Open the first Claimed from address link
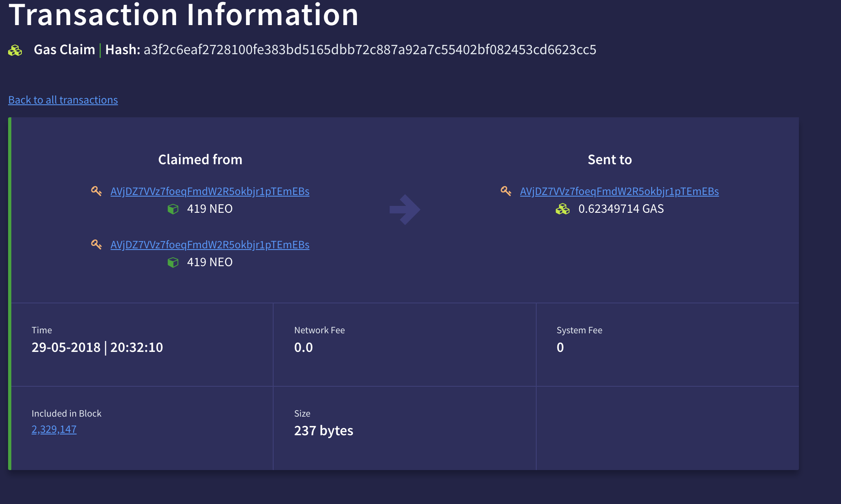The width and height of the screenshot is (841, 504). (x=210, y=191)
